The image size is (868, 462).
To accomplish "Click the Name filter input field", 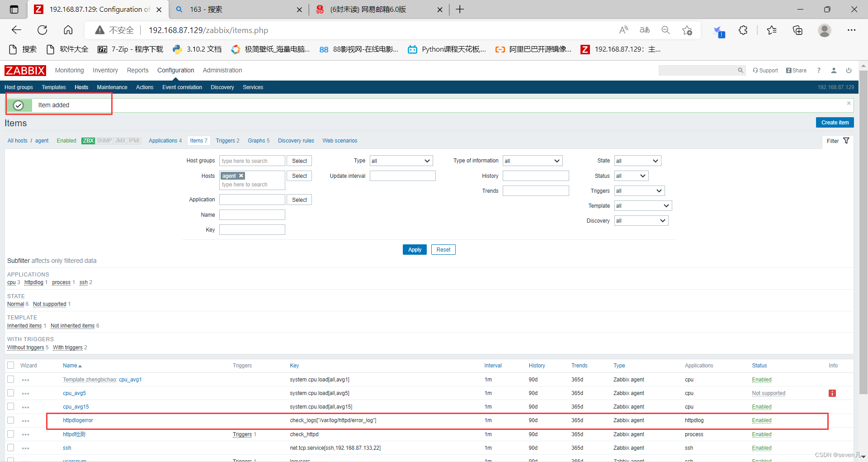I will click(252, 214).
